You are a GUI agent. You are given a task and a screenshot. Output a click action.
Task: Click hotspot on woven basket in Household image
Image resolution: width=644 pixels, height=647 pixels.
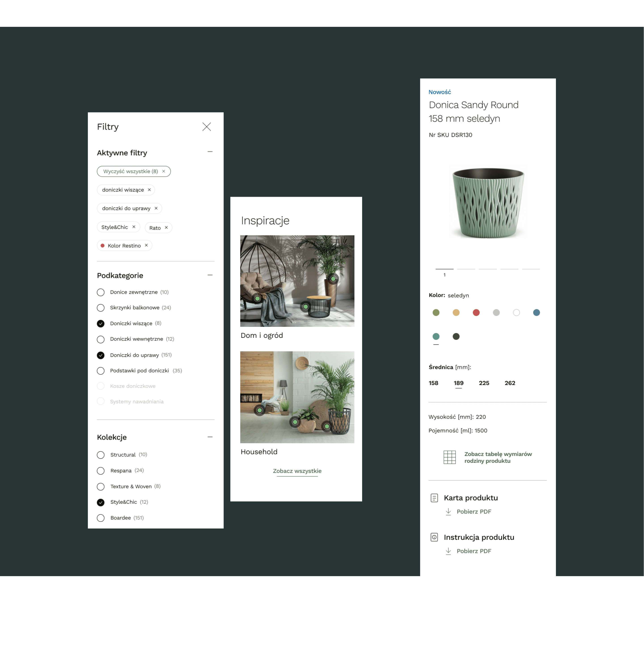click(x=295, y=422)
